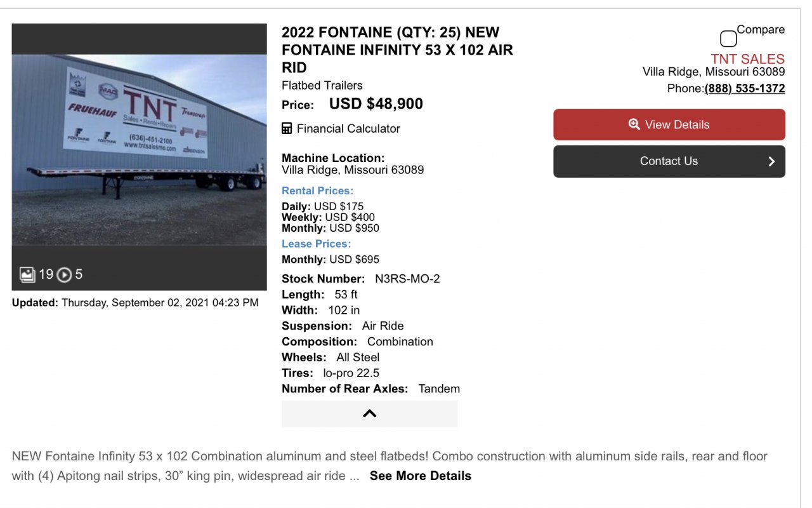The image size is (812, 508).
Task: Click the Flatbed Trailers category text
Action: pyautogui.click(x=322, y=85)
